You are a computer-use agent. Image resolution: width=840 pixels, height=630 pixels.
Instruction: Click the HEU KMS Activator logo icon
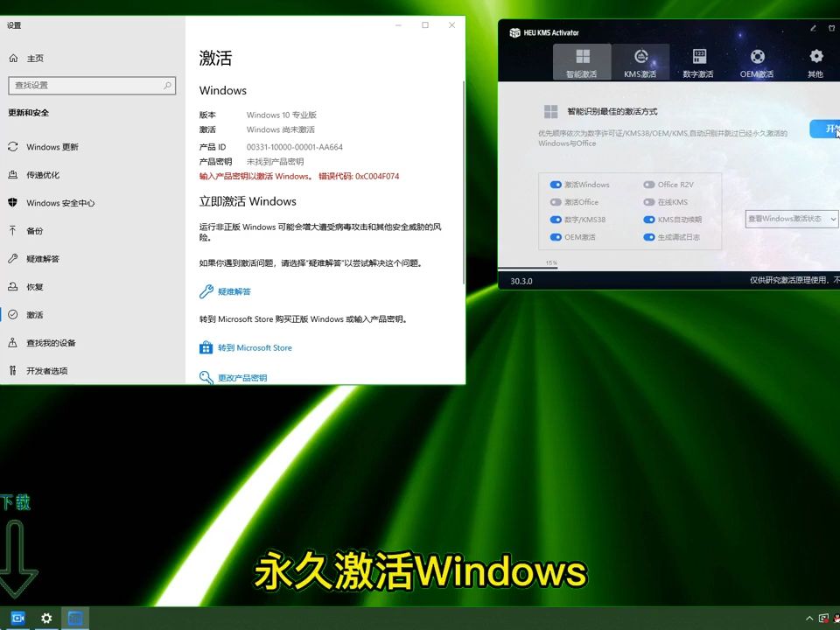pyautogui.click(x=514, y=32)
